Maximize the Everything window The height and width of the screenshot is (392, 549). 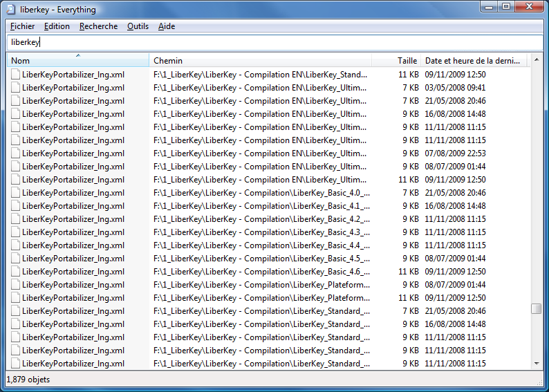(506, 7)
